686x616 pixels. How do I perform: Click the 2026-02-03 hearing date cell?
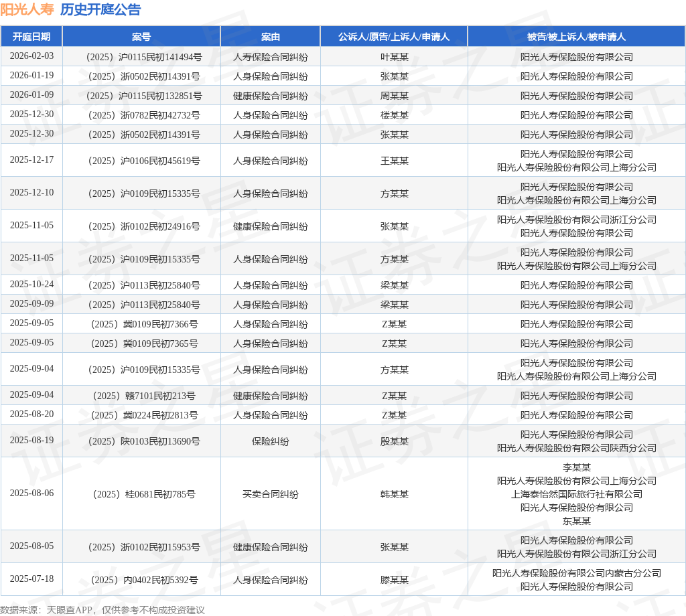point(31,56)
